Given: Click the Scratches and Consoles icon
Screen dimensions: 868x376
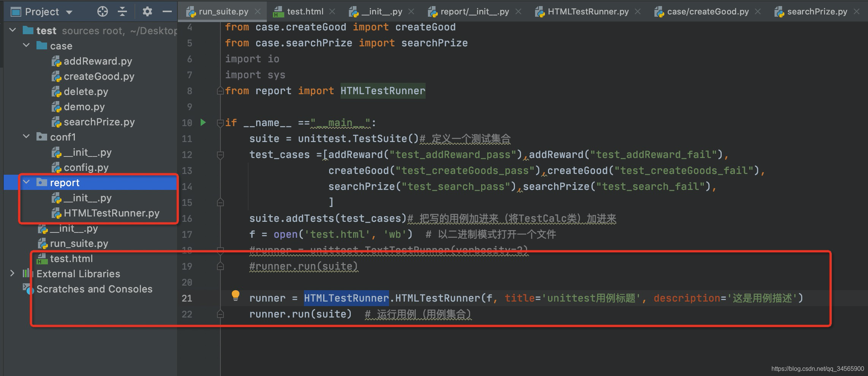Looking at the screenshot, I should [28, 289].
